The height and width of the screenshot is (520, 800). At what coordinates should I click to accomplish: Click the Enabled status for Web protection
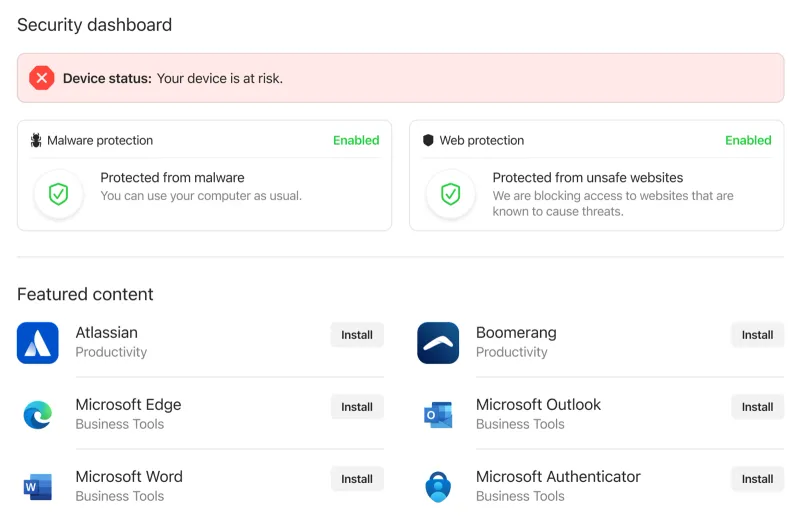(748, 140)
